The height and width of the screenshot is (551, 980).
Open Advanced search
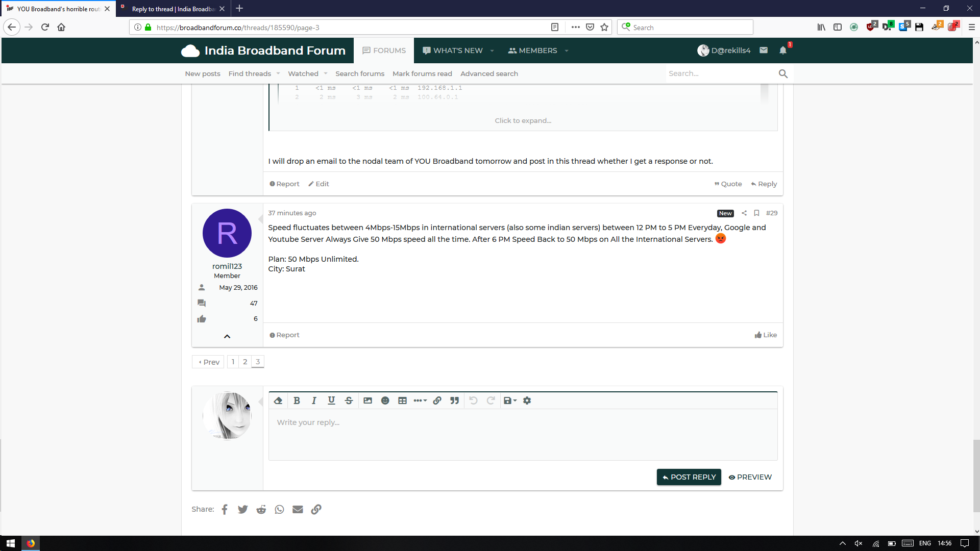click(x=489, y=74)
